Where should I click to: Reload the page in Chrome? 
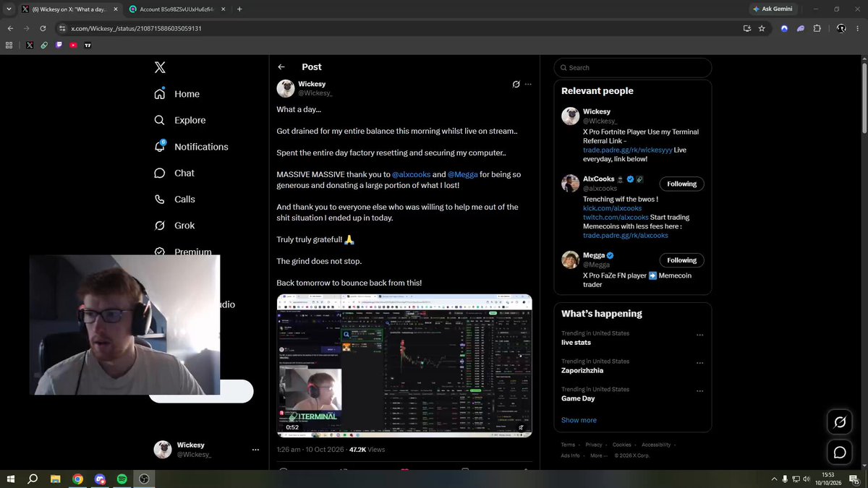[43, 28]
